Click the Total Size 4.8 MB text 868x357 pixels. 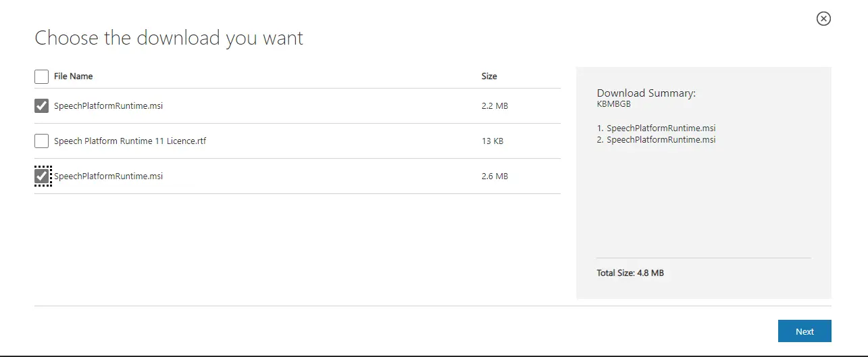(x=630, y=273)
